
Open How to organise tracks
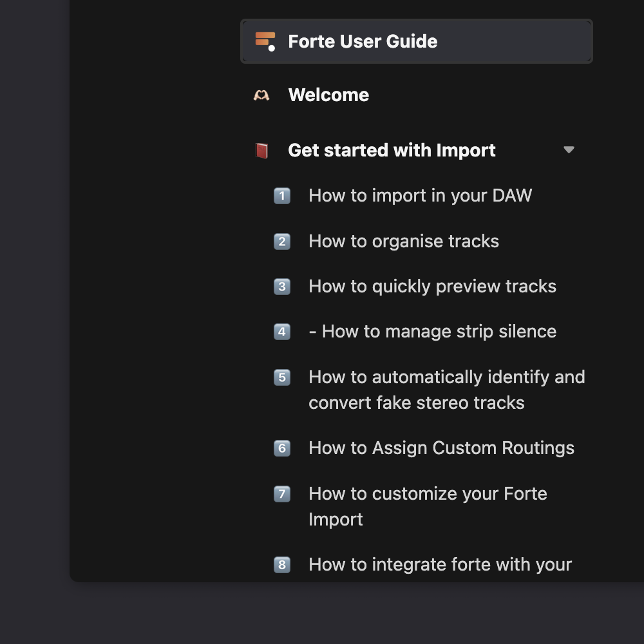coord(404,241)
